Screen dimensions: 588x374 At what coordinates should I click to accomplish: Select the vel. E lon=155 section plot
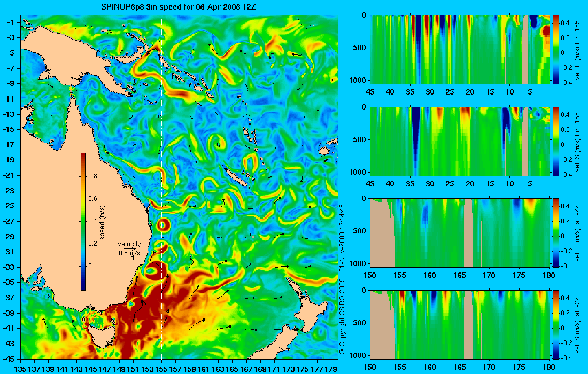(x=460, y=50)
